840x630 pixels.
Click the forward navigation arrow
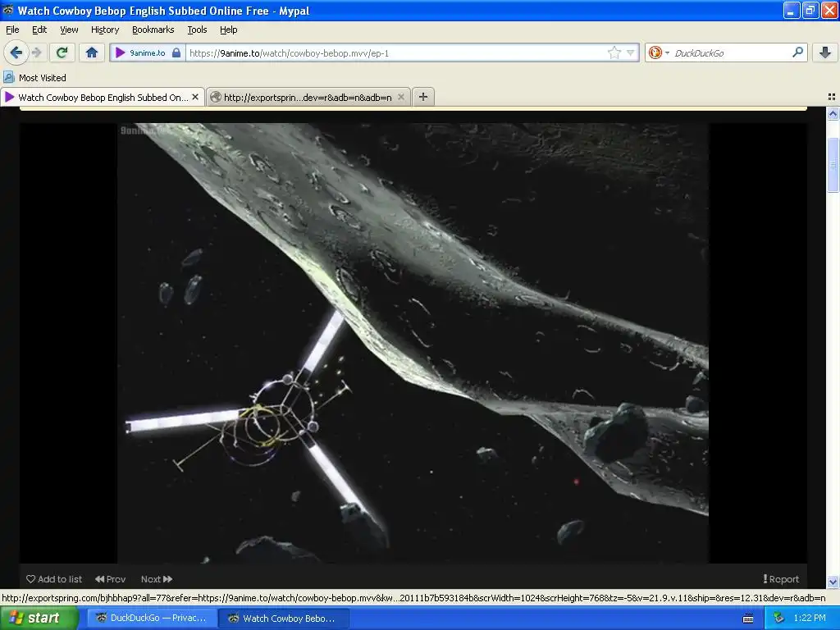pos(36,52)
